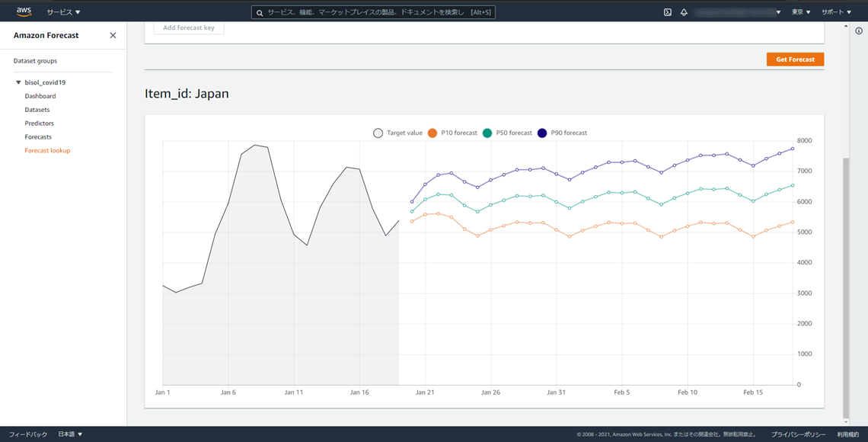868x442 pixels.
Task: Go to Predictors in the sidebar
Action: coord(40,123)
